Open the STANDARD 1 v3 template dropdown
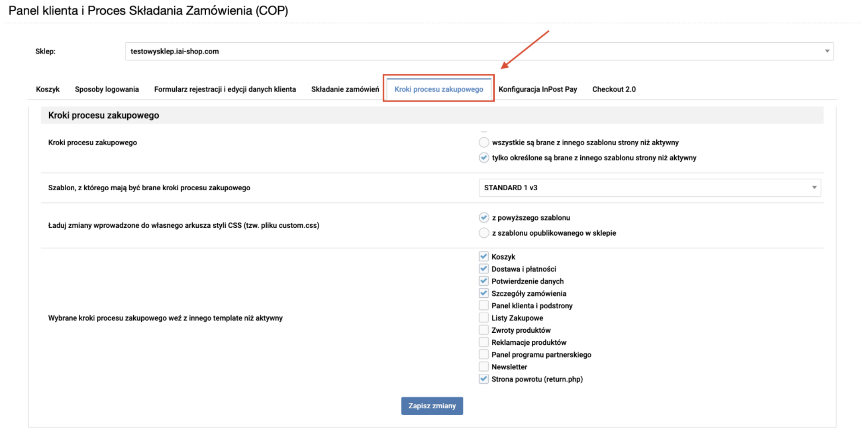Screen dimensions: 868x435 click(650, 188)
